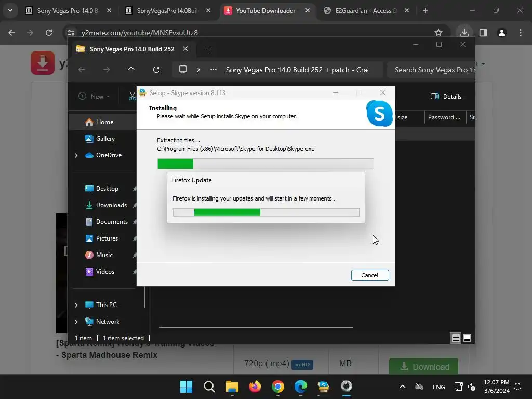Switch to first Sony Vegas Pro 14.0 Chrome tab
The height and width of the screenshot is (399, 532).
pos(69,11)
